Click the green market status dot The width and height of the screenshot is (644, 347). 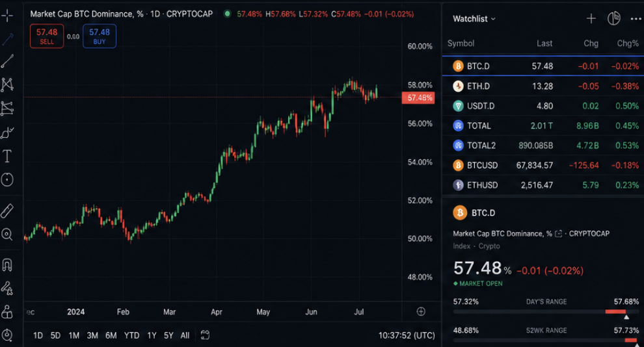coord(227,14)
